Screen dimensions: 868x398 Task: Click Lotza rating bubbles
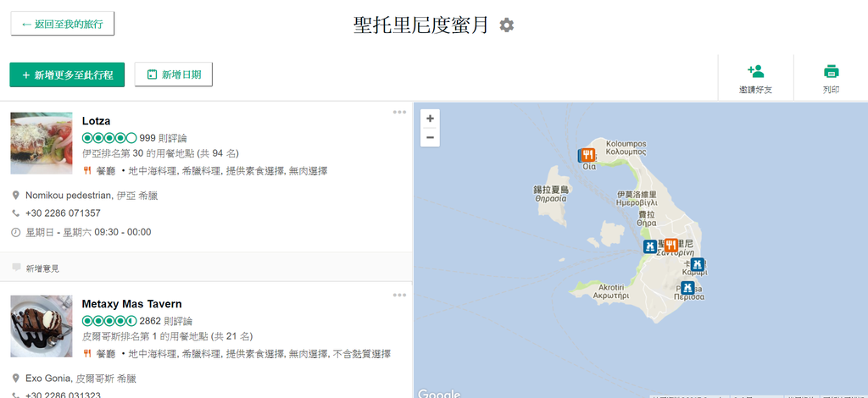click(109, 138)
